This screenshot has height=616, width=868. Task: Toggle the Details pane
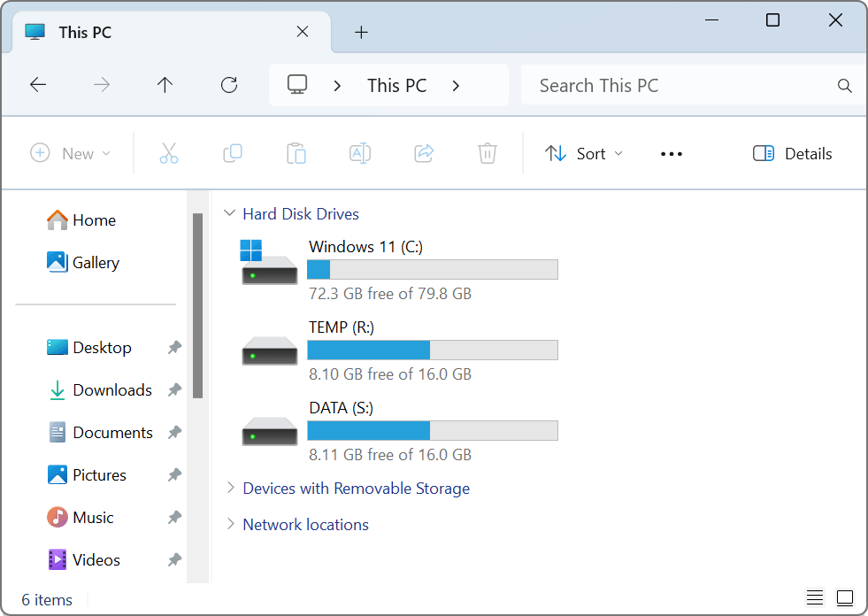pos(792,153)
